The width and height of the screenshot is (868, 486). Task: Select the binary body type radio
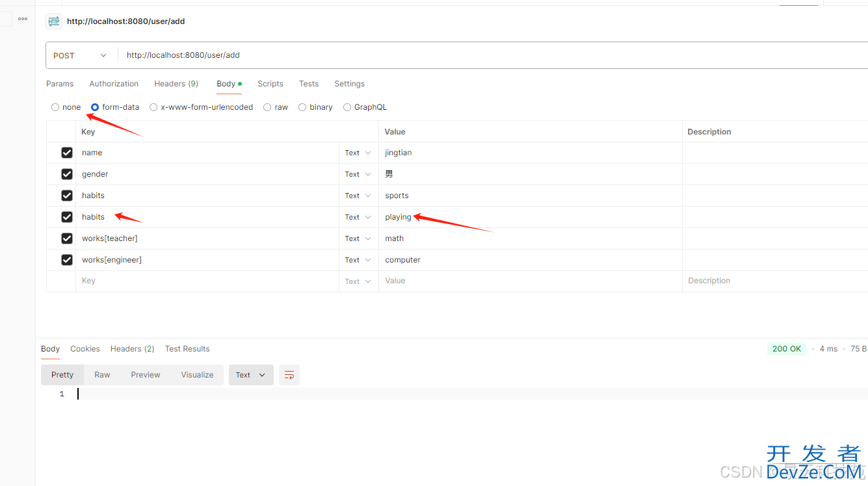click(x=302, y=107)
